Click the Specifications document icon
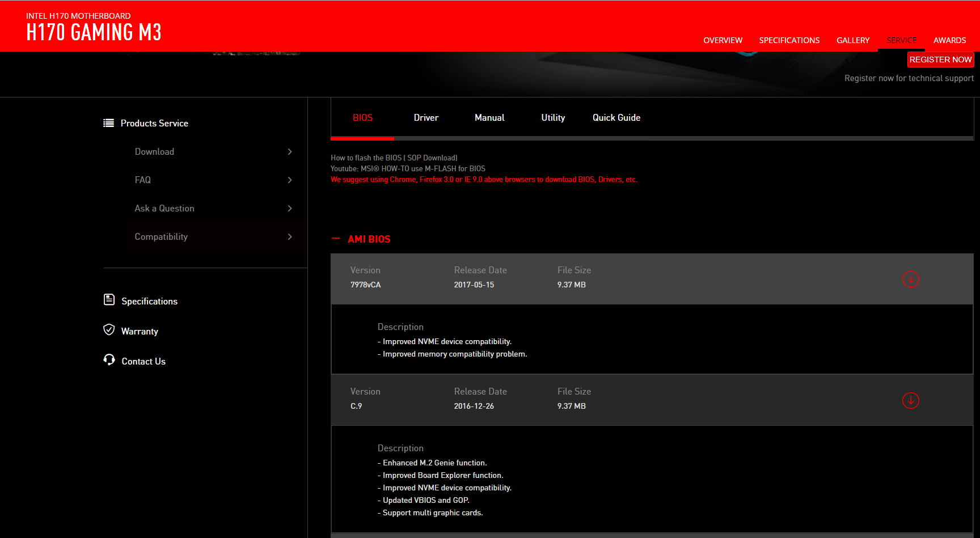This screenshot has height=538, width=980. coord(109,299)
